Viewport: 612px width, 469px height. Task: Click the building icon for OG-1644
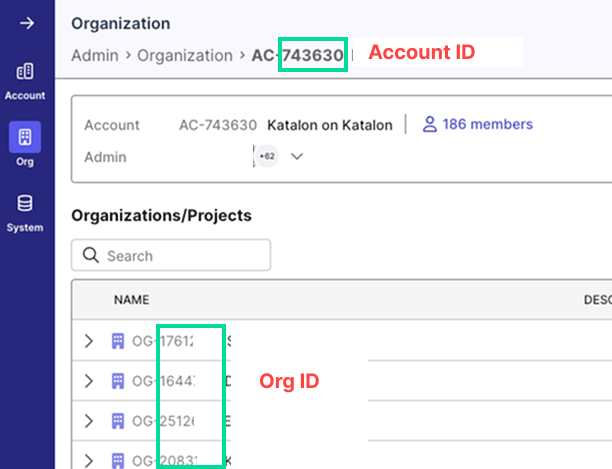coord(118,381)
